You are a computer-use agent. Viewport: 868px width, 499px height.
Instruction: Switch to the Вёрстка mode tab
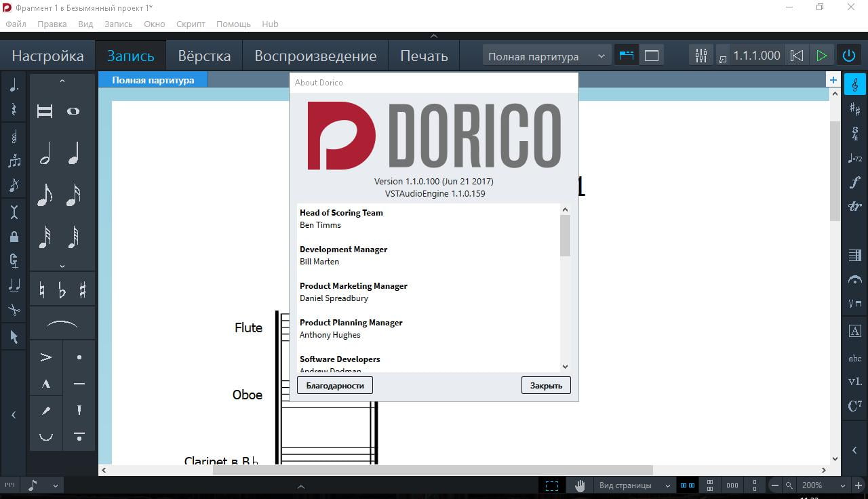point(204,56)
